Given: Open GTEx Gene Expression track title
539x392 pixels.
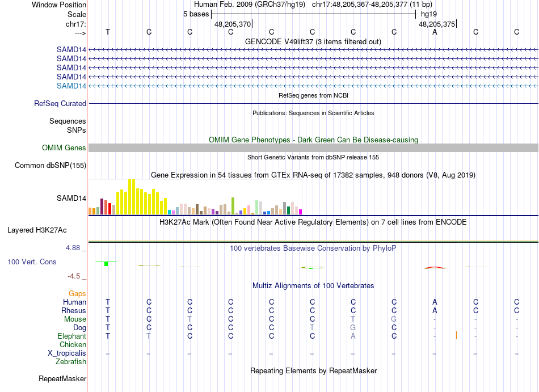Looking at the screenshot, I should (313, 175).
